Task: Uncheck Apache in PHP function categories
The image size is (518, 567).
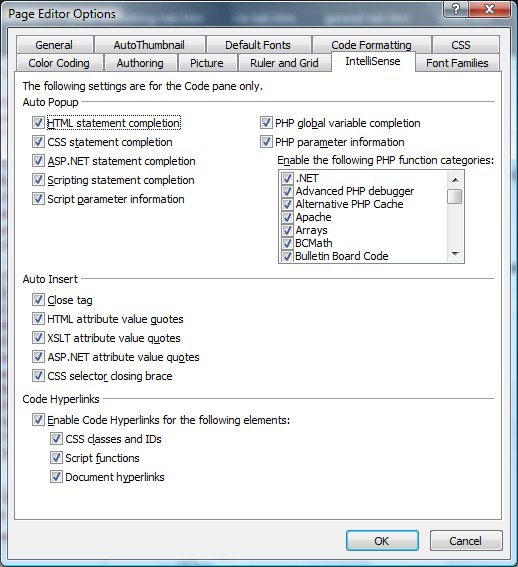Action: [287, 217]
